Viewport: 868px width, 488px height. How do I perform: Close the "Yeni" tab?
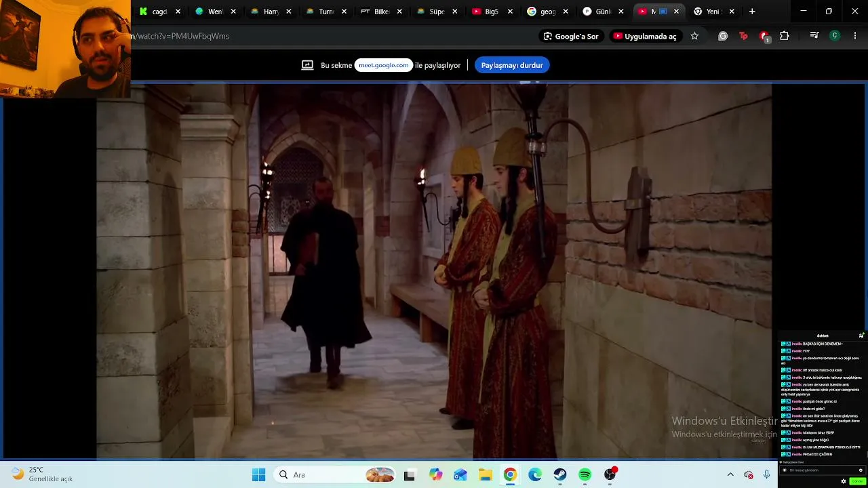pos(731,12)
